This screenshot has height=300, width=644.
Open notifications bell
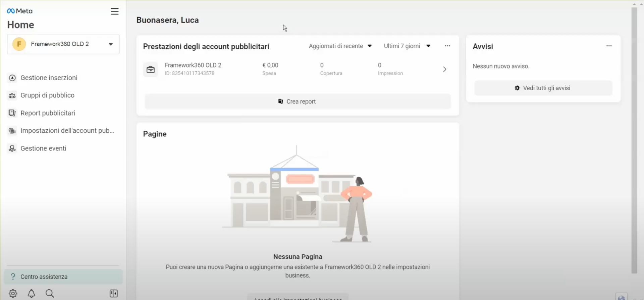click(x=32, y=294)
